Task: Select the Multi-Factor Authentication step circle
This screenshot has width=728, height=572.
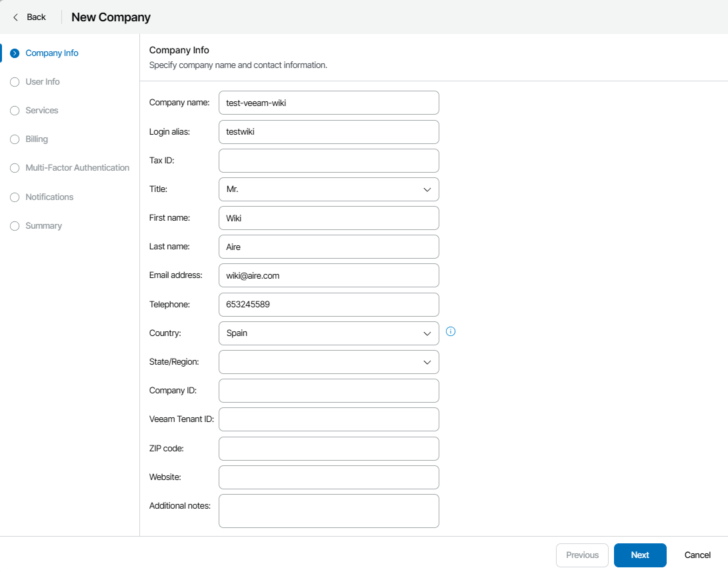Action: click(14, 167)
